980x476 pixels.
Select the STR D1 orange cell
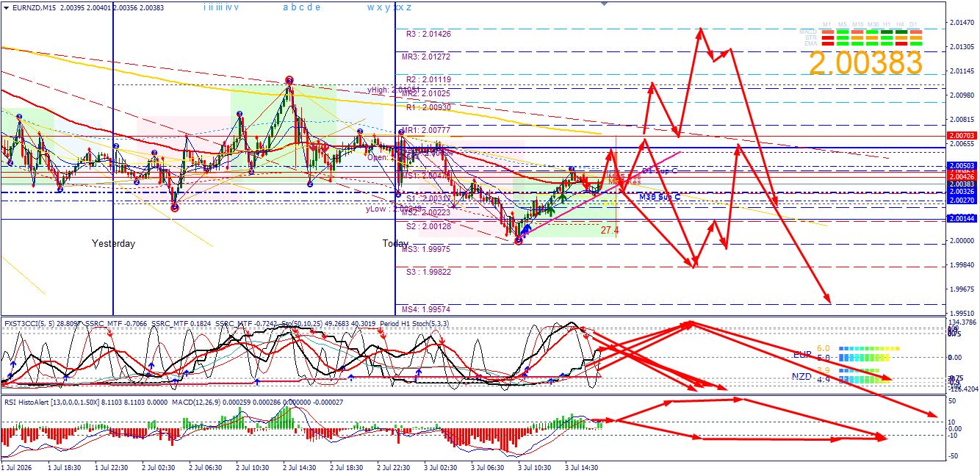click(916, 37)
